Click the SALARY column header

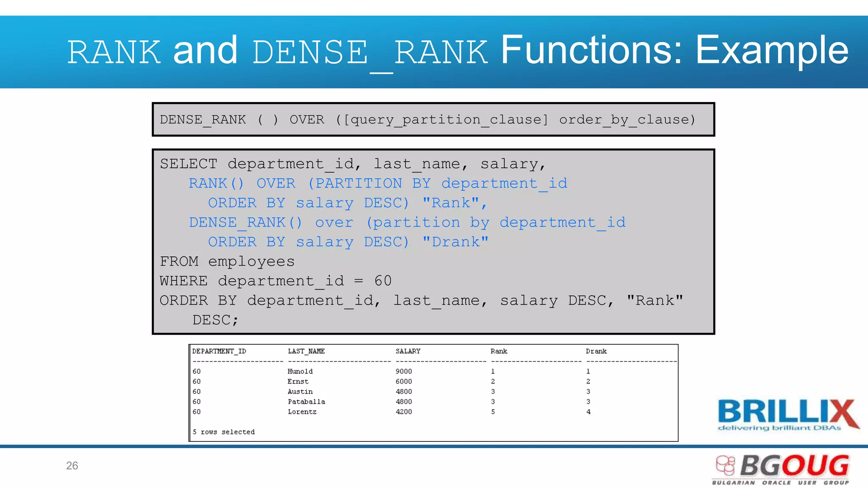pos(408,351)
